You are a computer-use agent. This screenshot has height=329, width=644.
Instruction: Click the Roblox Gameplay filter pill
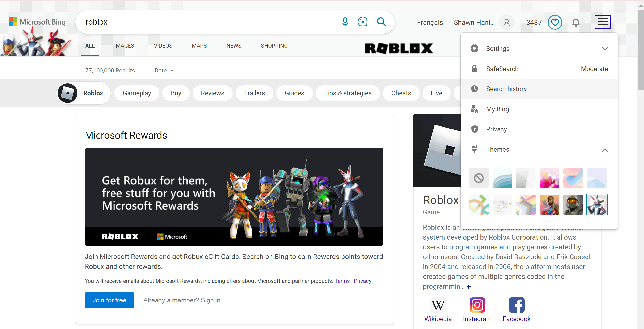[x=136, y=93]
